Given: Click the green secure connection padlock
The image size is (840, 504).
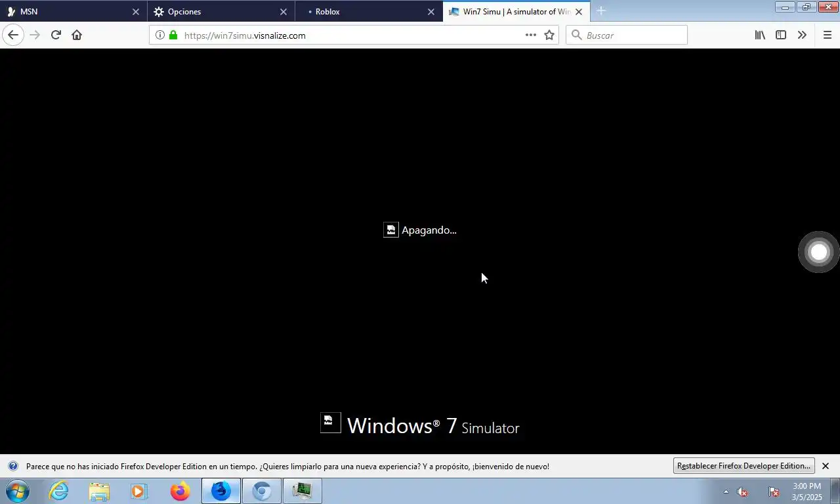Looking at the screenshot, I should (173, 35).
